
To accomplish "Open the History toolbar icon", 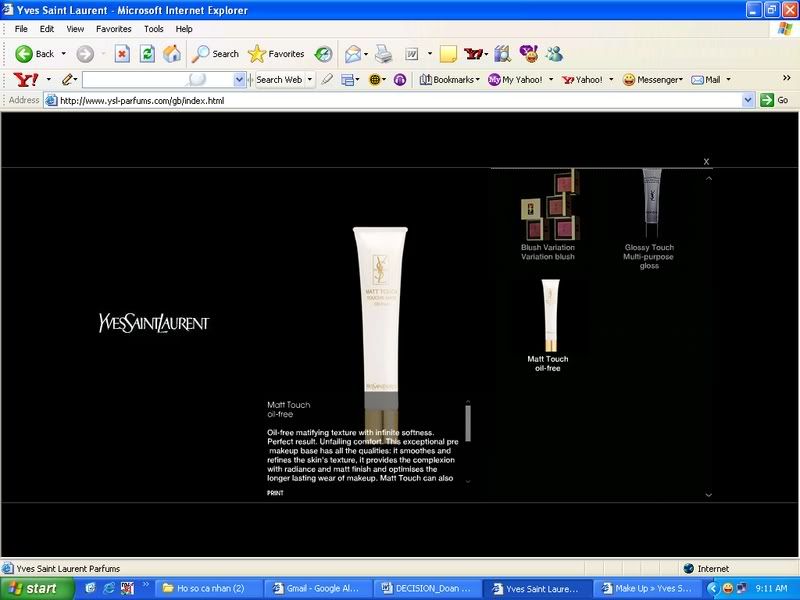I will [324, 54].
